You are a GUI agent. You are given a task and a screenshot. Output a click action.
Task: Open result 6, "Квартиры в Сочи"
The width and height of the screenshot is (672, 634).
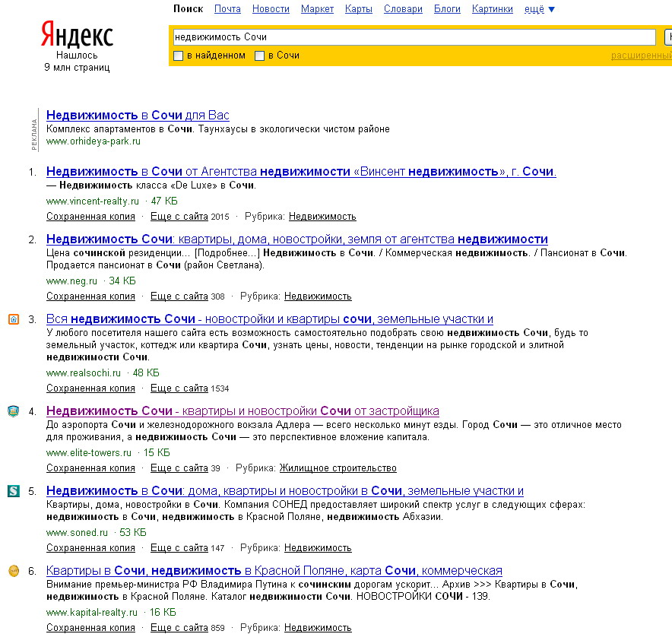[x=274, y=571]
